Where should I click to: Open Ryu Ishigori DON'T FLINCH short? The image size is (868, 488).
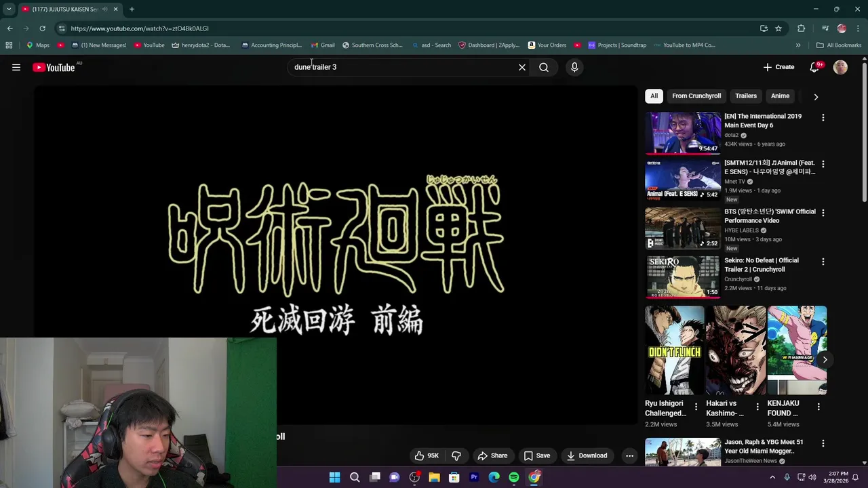click(x=674, y=350)
